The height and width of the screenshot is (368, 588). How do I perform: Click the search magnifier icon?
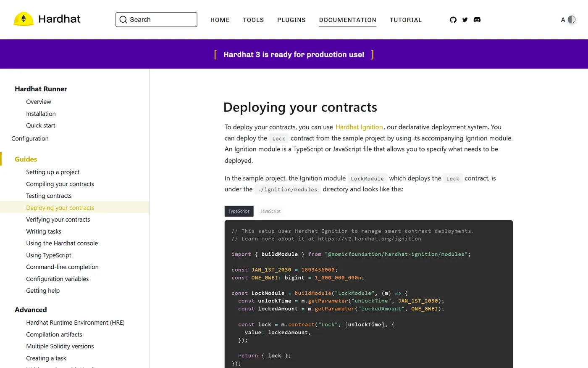coord(123,20)
